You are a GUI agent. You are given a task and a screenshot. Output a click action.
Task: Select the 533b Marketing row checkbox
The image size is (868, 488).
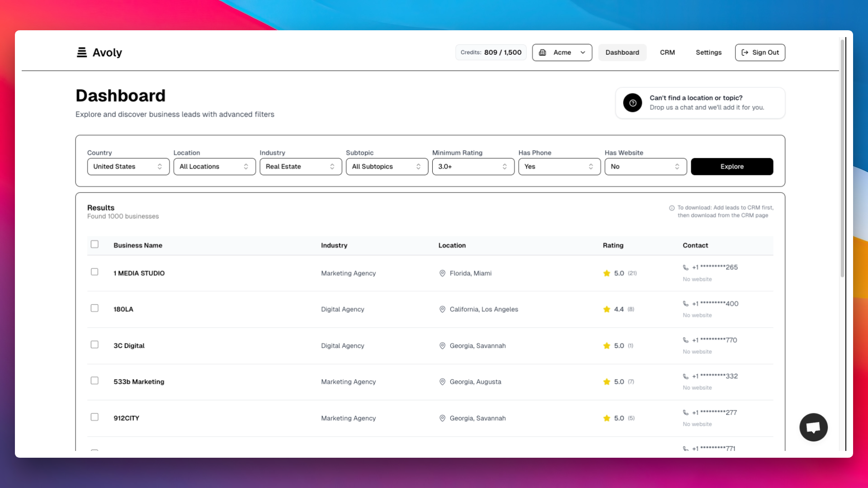[94, 380]
